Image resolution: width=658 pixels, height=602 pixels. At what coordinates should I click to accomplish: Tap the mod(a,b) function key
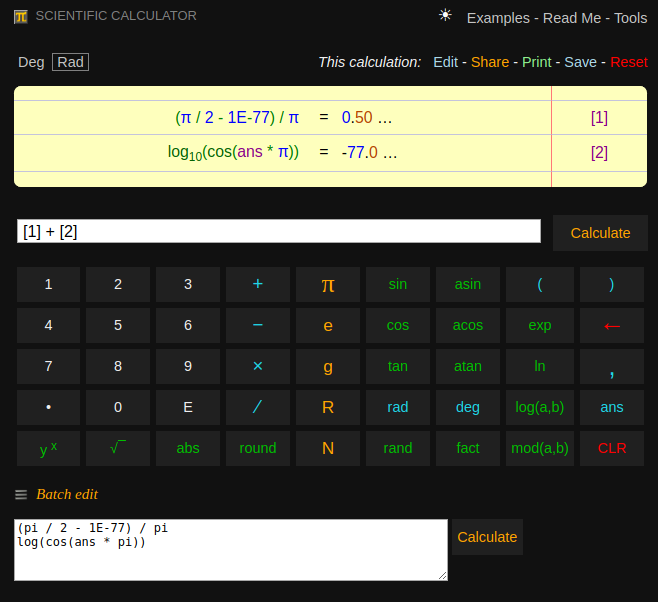(x=540, y=448)
